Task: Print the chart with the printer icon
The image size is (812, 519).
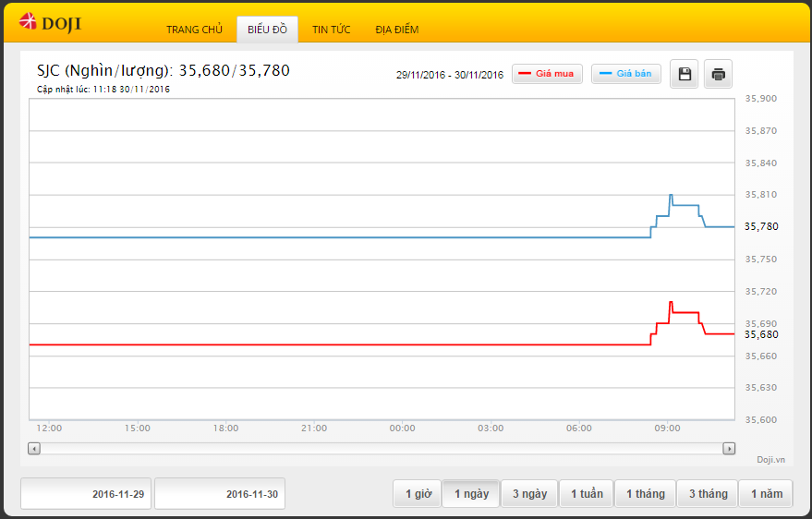Action: point(719,74)
